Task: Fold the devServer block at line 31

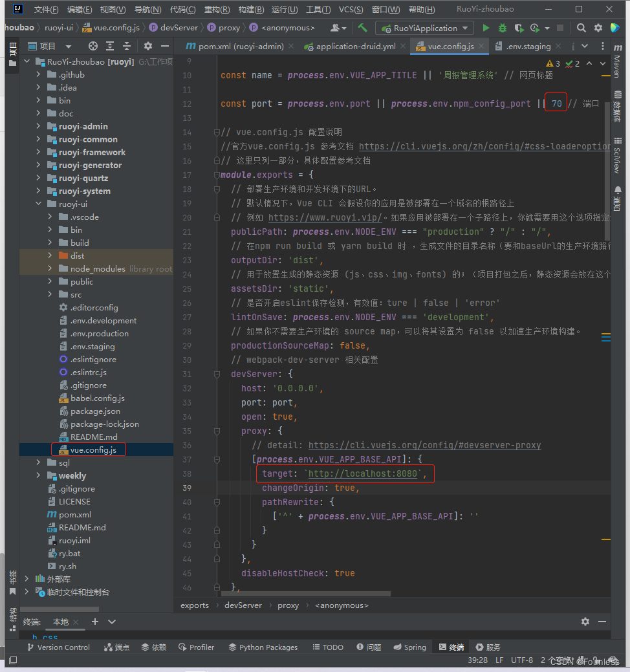Action: (217, 374)
